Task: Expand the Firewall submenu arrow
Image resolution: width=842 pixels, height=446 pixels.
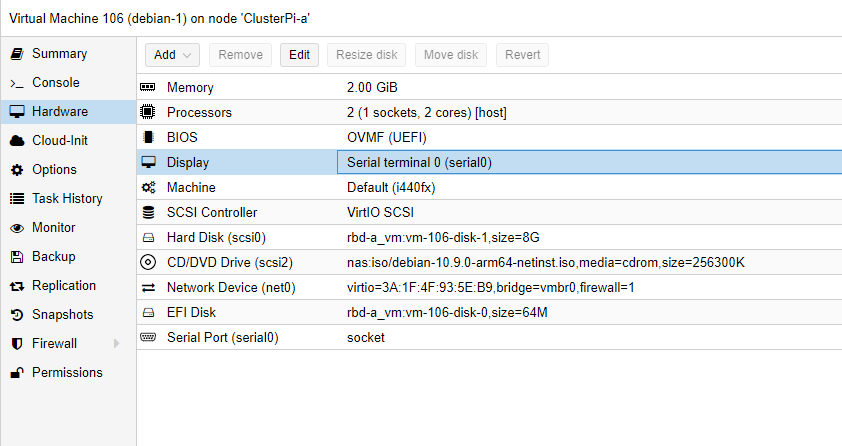Action: pyautogui.click(x=117, y=343)
